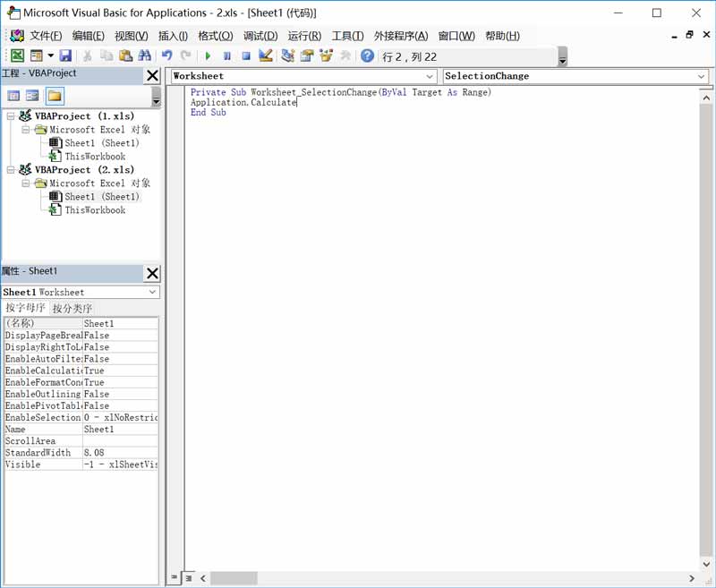This screenshot has width=716, height=588.
Task: Open the 编辑(E) menu
Action: 88,36
